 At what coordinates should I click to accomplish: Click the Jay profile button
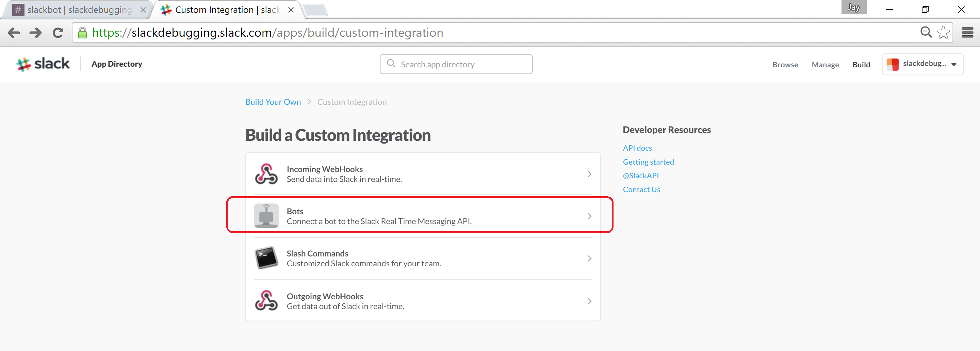pos(854,7)
